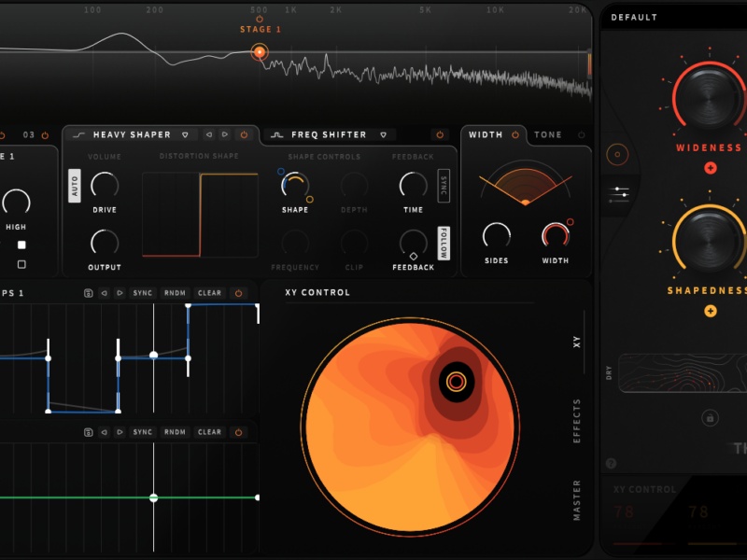Image resolution: width=747 pixels, height=560 pixels.
Task: Click the sliders icon in the side strip
Action: click(x=617, y=193)
